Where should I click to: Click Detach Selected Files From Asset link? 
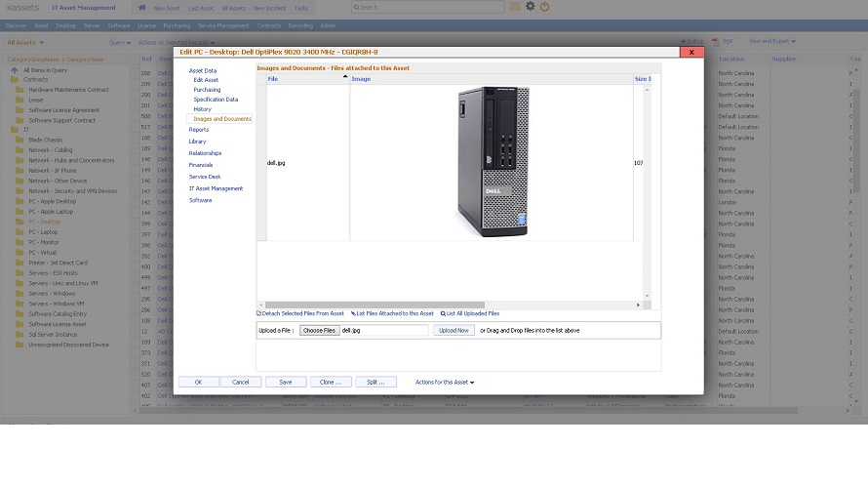click(x=300, y=313)
